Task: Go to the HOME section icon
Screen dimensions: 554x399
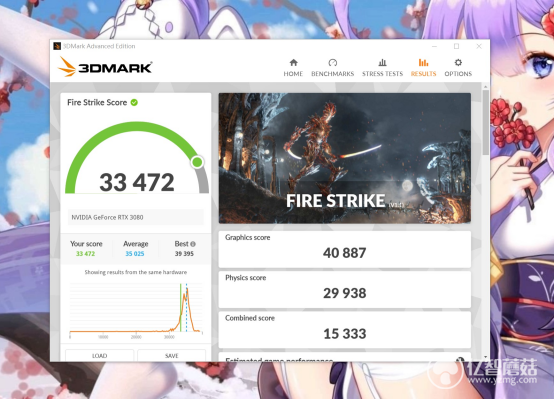Action: click(x=293, y=63)
